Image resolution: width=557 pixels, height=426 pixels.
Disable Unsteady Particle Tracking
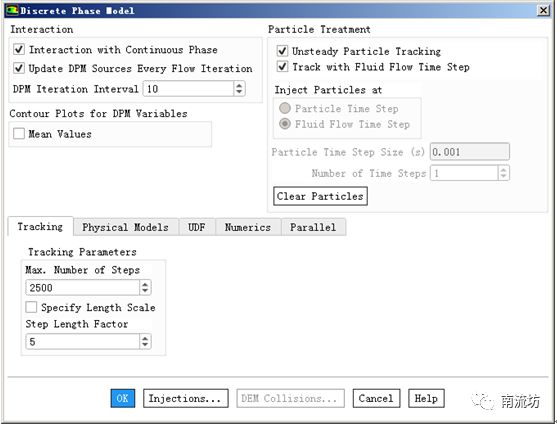pyautogui.click(x=282, y=51)
